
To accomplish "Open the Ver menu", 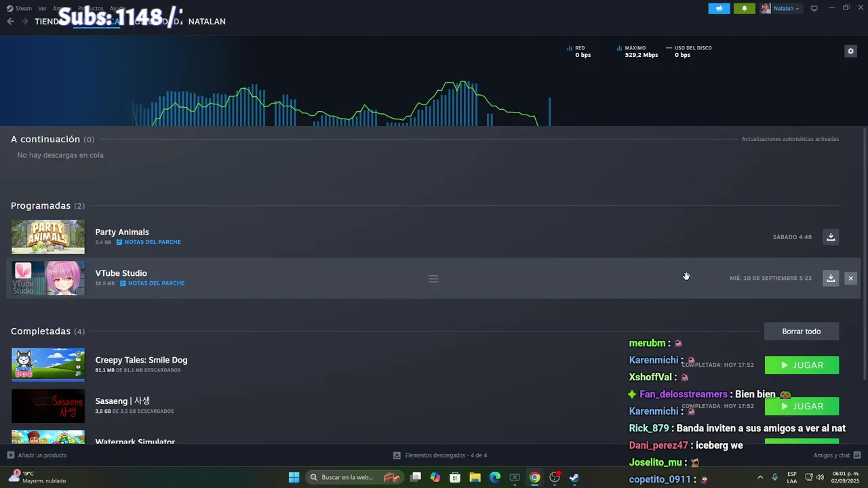I will pos(42,8).
